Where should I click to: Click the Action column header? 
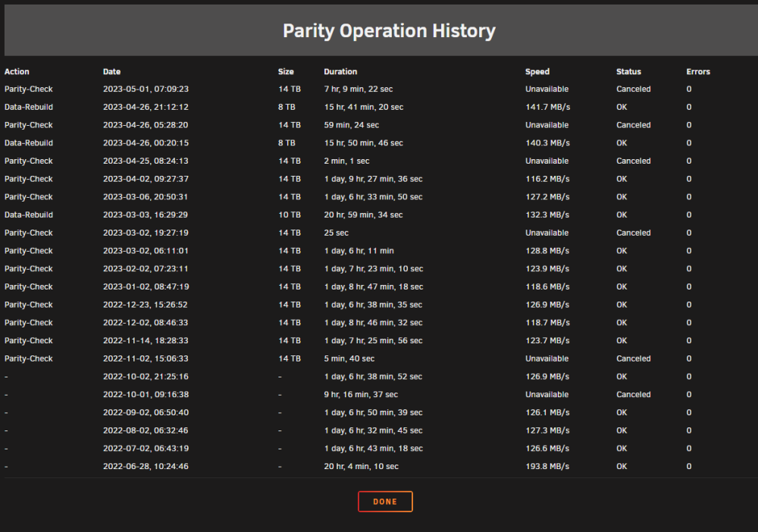coord(17,71)
